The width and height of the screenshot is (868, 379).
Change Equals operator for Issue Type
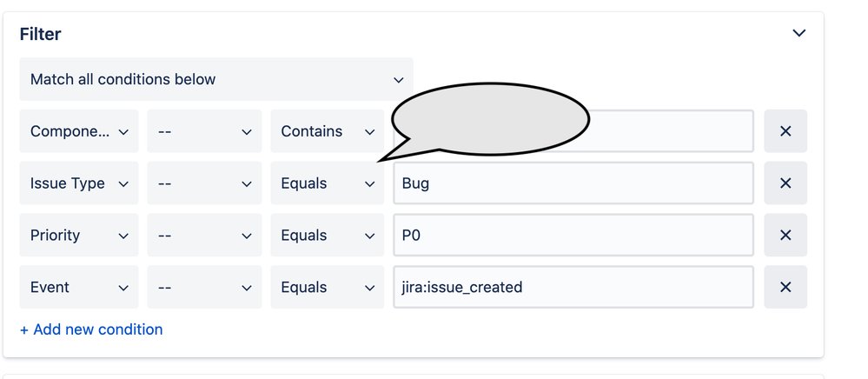[x=328, y=183]
